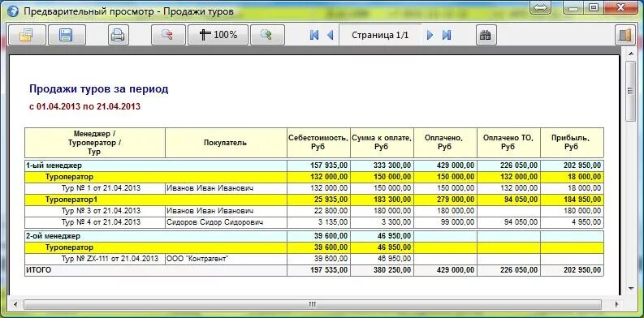
Task: Click Тур № ZX-111 от 21.04.2013
Action: [x=110, y=259]
